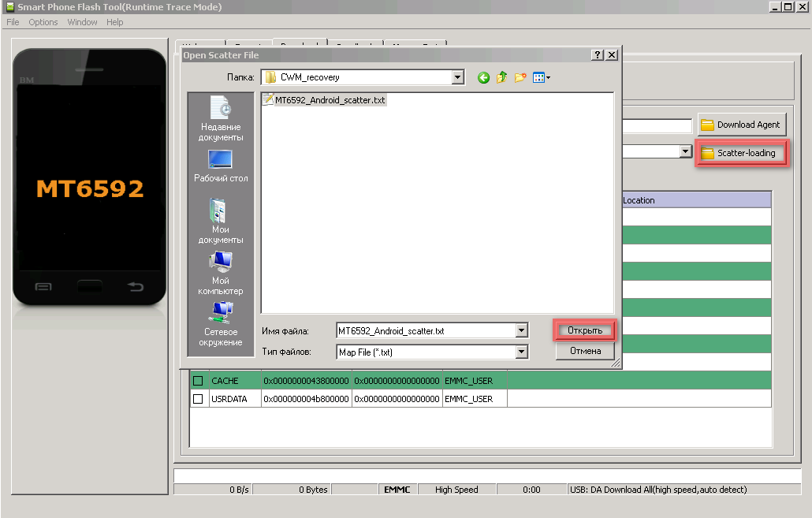Open the Window menu

pyautogui.click(x=83, y=22)
